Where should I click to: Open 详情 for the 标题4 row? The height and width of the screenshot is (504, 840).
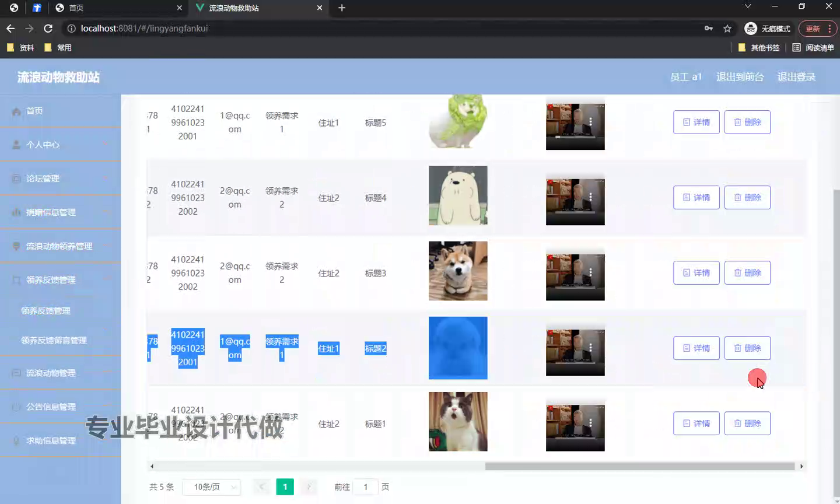click(696, 197)
